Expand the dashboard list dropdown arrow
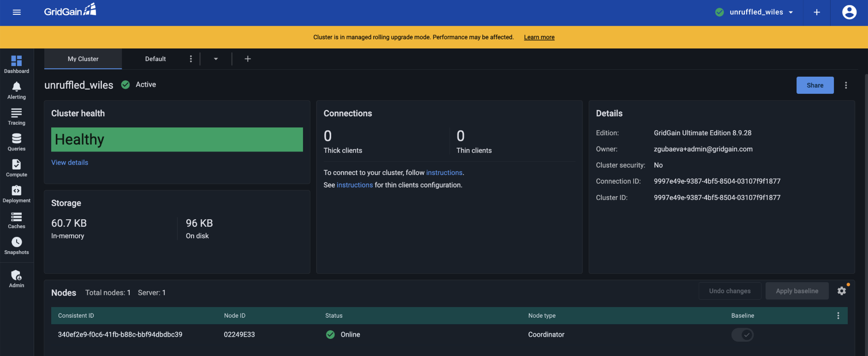868x356 pixels. tap(216, 59)
